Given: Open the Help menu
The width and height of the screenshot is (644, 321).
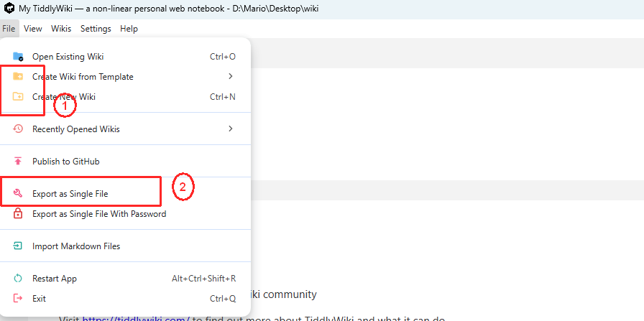Looking at the screenshot, I should click(129, 29).
